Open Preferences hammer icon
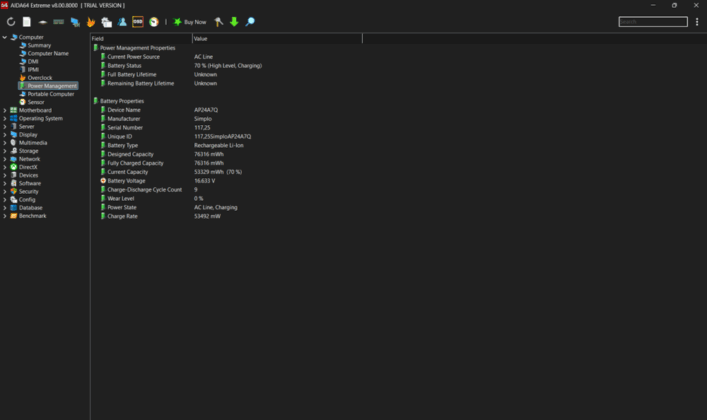This screenshot has height=420, width=707. click(x=219, y=22)
